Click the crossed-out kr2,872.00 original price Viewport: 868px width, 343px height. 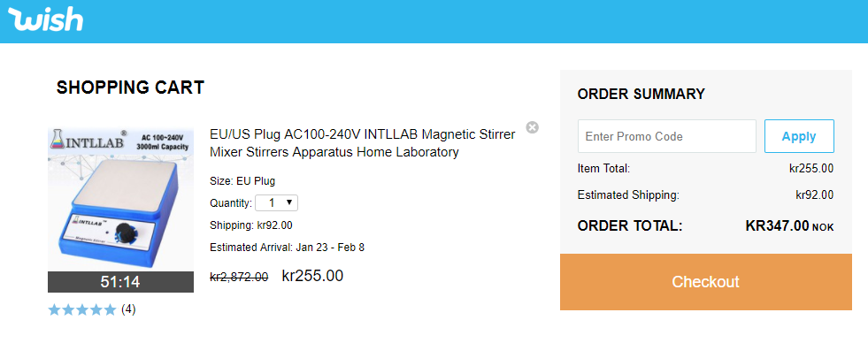click(x=239, y=277)
